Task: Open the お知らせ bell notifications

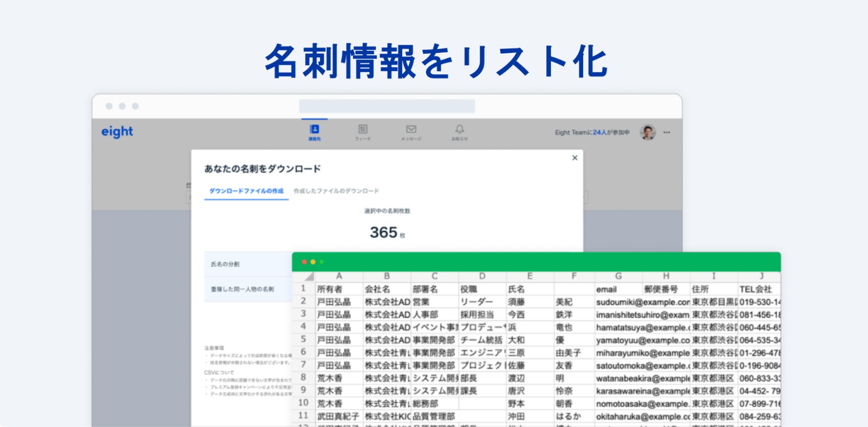Action: click(459, 132)
